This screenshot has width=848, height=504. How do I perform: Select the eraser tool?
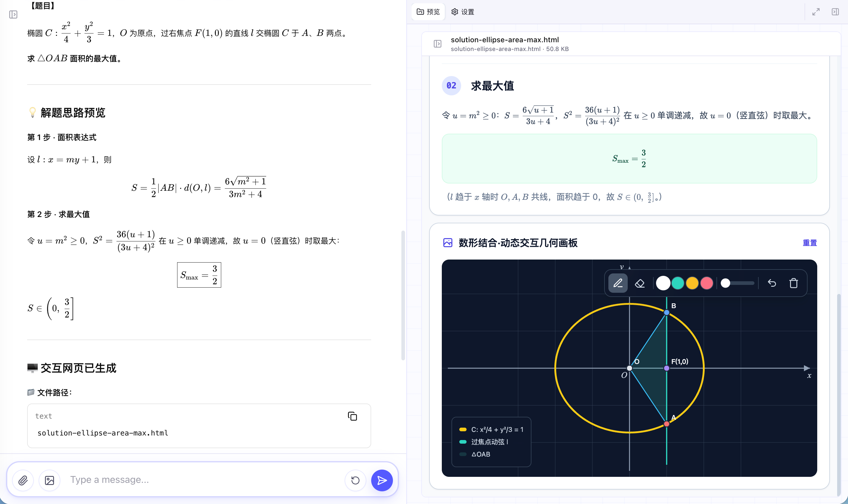[x=639, y=283]
